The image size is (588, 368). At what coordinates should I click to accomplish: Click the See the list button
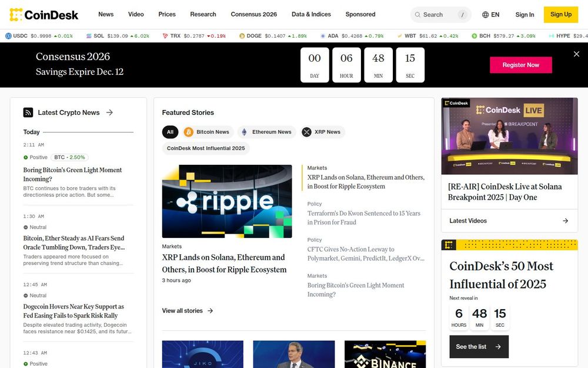(479, 347)
